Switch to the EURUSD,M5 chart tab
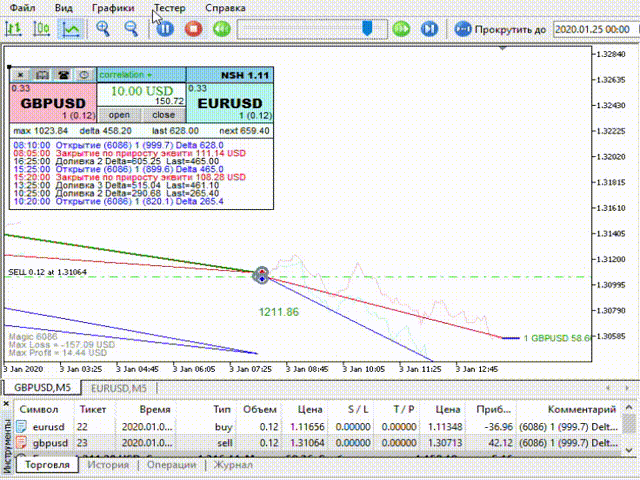Screen dimensions: 640x480 pyautogui.click(x=120, y=387)
